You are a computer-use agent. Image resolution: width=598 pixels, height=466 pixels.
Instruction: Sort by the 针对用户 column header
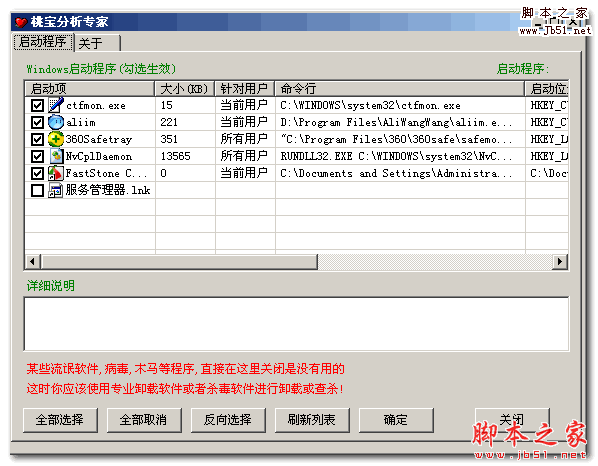[244, 88]
